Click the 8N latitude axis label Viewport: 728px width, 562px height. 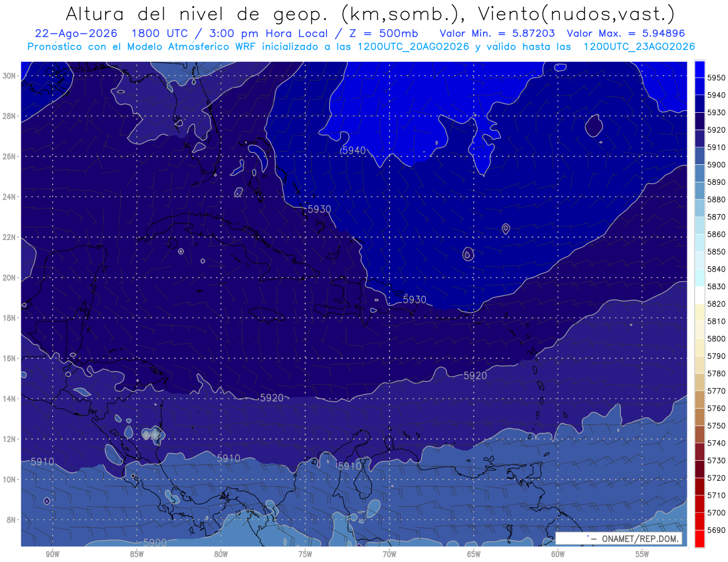[12, 520]
